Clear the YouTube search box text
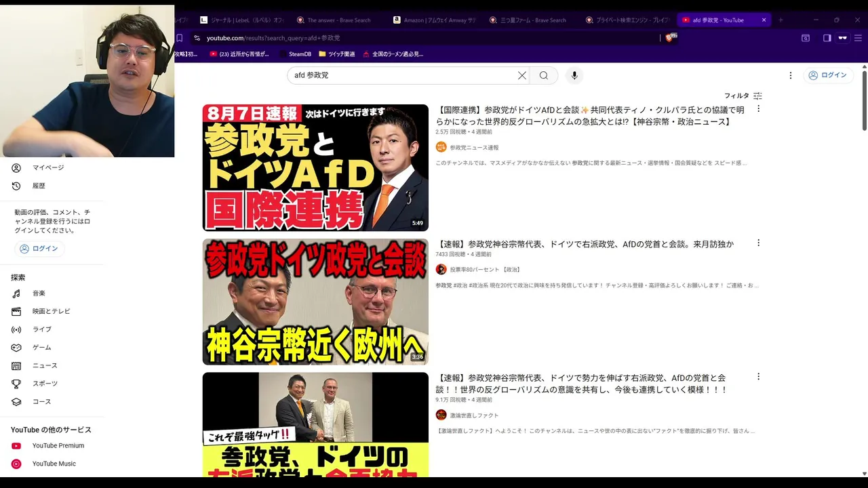This screenshot has width=868, height=488. (522, 75)
